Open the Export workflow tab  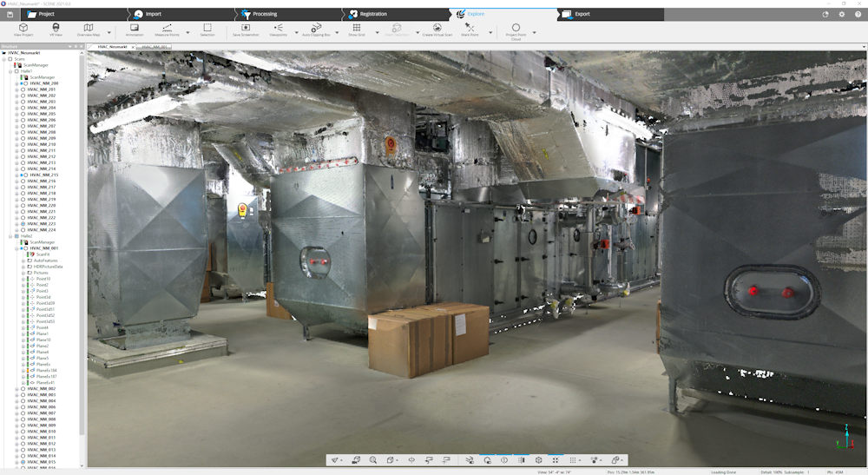[x=582, y=14]
